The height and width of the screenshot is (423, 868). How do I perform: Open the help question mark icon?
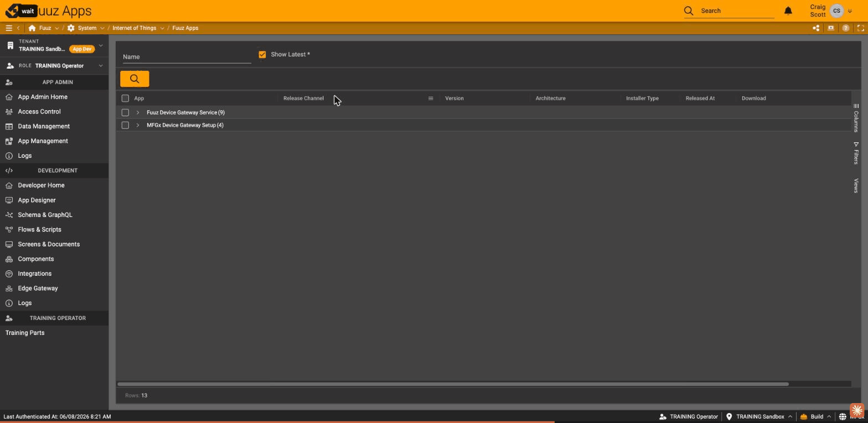point(846,28)
